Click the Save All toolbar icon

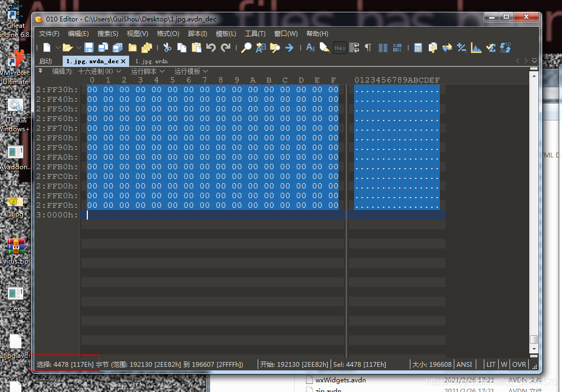tap(117, 47)
